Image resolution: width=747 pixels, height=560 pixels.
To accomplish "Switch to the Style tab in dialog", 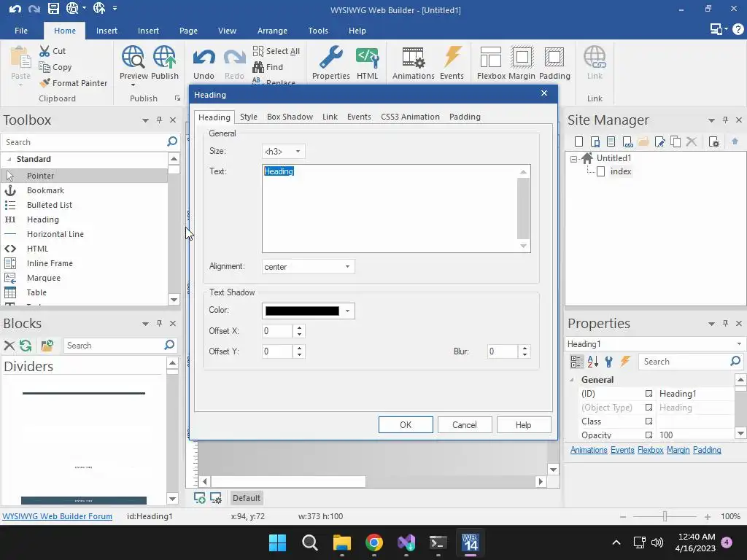I will pyautogui.click(x=248, y=117).
